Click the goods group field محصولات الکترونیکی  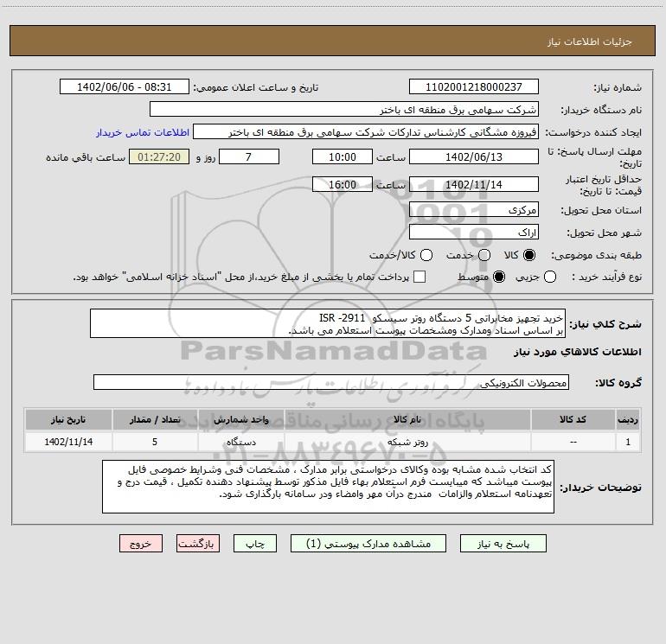pos(331,382)
